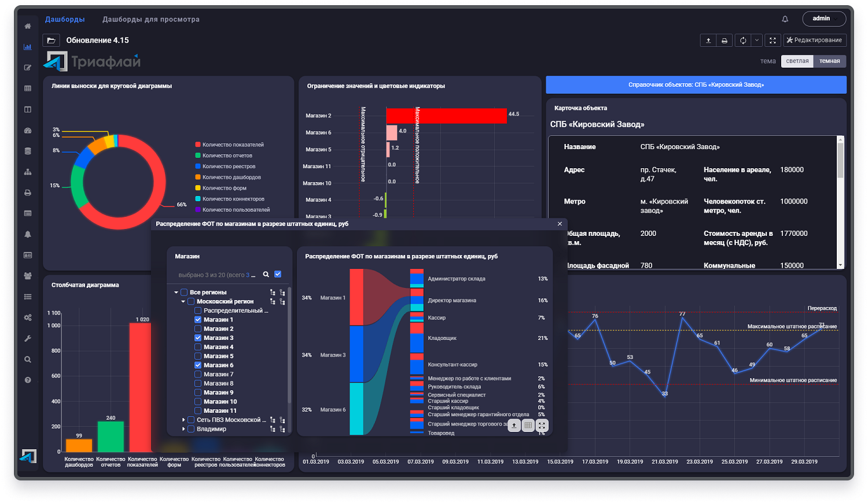Go to home icon in left sidebar
Screen dimensions: 868x503
pos(27,26)
